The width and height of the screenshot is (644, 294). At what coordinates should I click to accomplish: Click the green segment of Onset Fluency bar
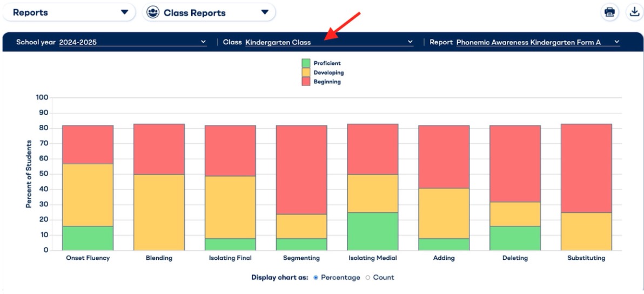88,238
